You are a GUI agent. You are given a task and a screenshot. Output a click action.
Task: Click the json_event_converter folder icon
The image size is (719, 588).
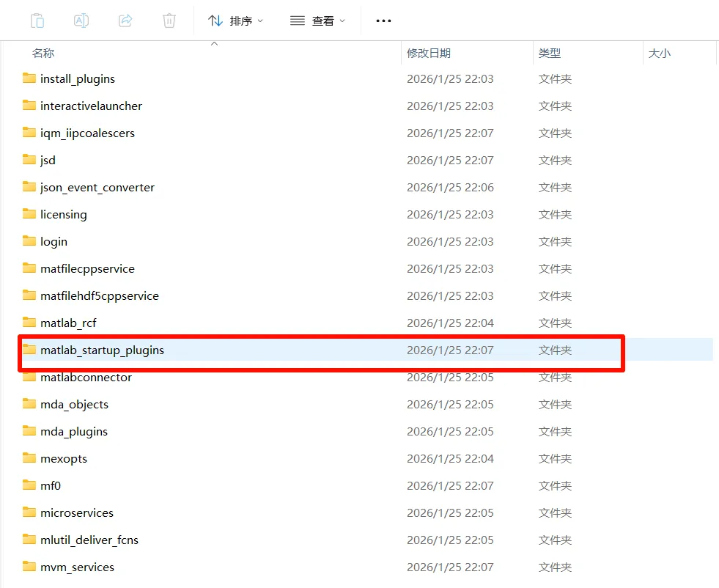tap(29, 187)
